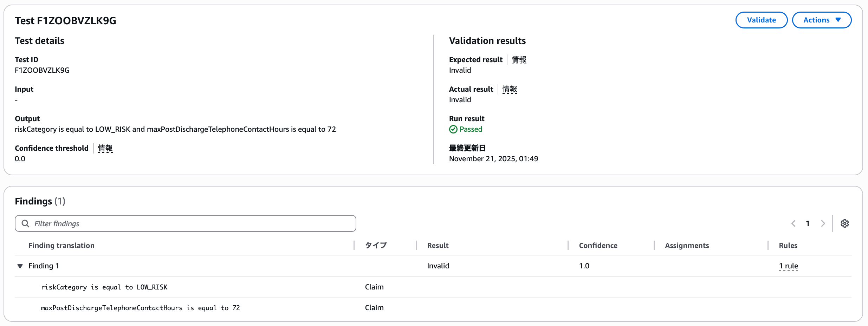Image resolution: width=868 pixels, height=326 pixels.
Task: Click the previous page arrow in Findings
Action: pyautogui.click(x=793, y=223)
